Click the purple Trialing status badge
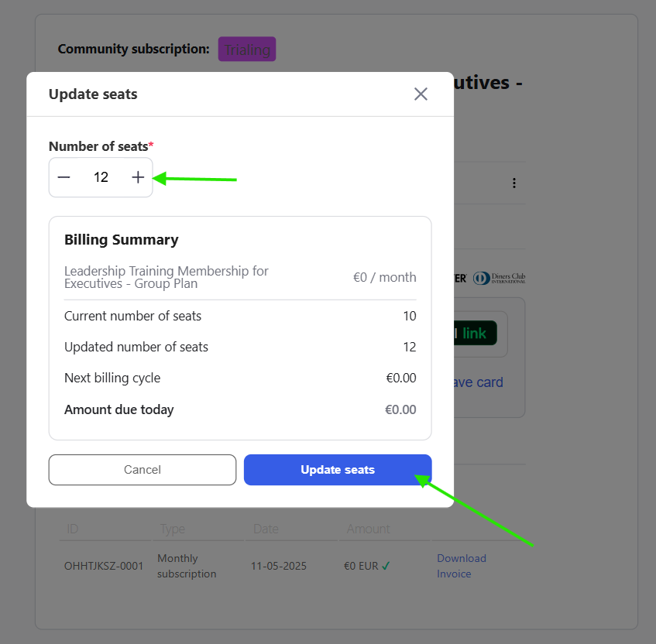656x644 pixels. (247, 50)
